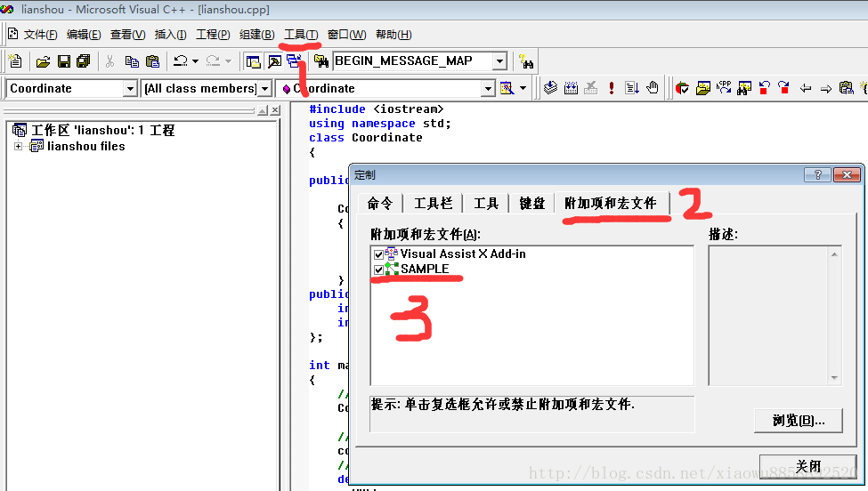Image resolution: width=868 pixels, height=491 pixels.
Task: Open the 工程(P) menu
Action: click(x=213, y=35)
